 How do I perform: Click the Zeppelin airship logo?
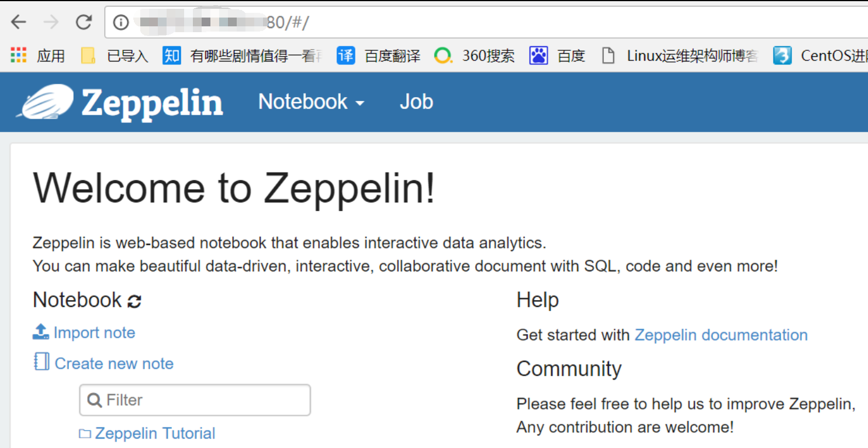coord(47,101)
